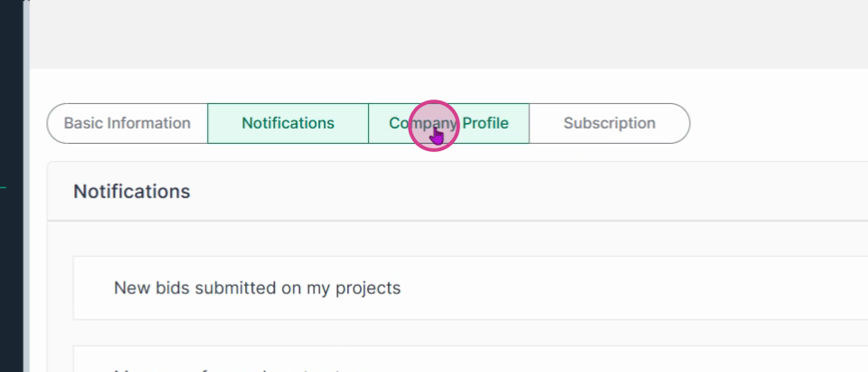The height and width of the screenshot is (372, 868).
Task: Open the Basic Information tab
Action: coord(127,123)
